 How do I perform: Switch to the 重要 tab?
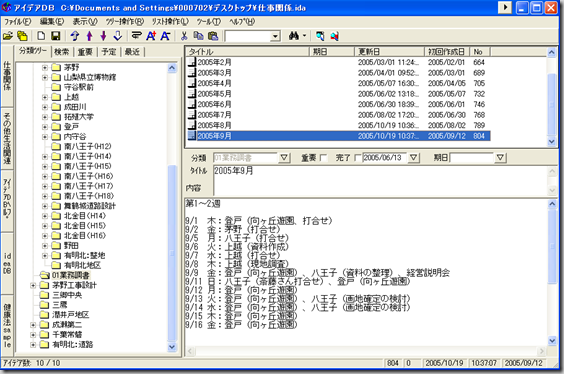pos(85,52)
